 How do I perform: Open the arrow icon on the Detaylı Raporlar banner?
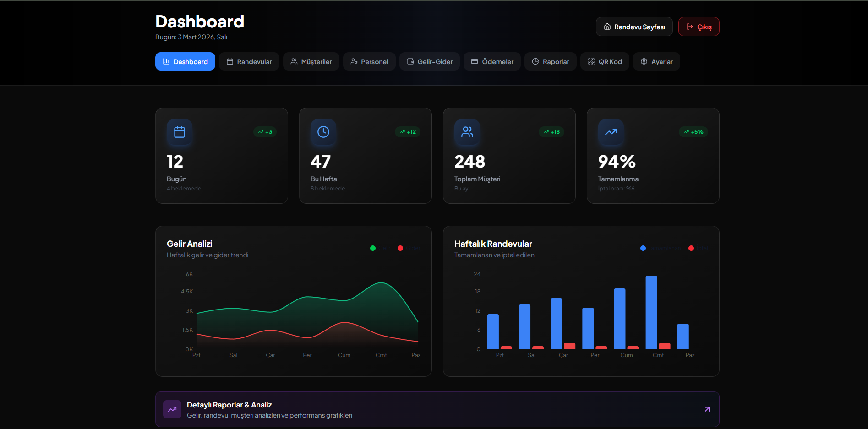coord(707,409)
